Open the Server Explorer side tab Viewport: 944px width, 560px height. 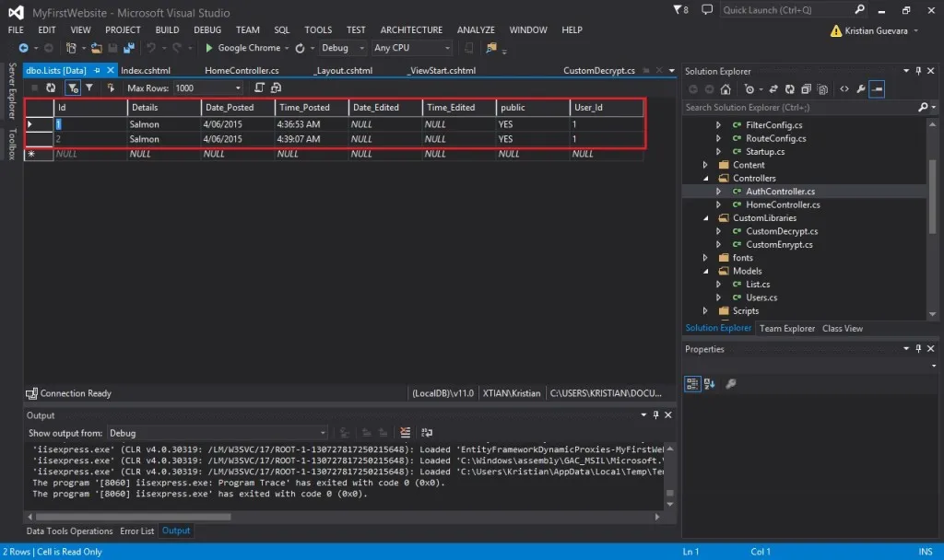[x=11, y=91]
